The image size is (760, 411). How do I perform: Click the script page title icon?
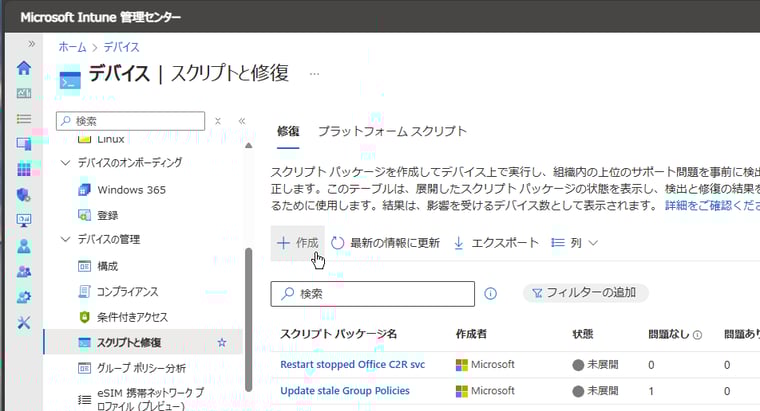click(x=70, y=80)
